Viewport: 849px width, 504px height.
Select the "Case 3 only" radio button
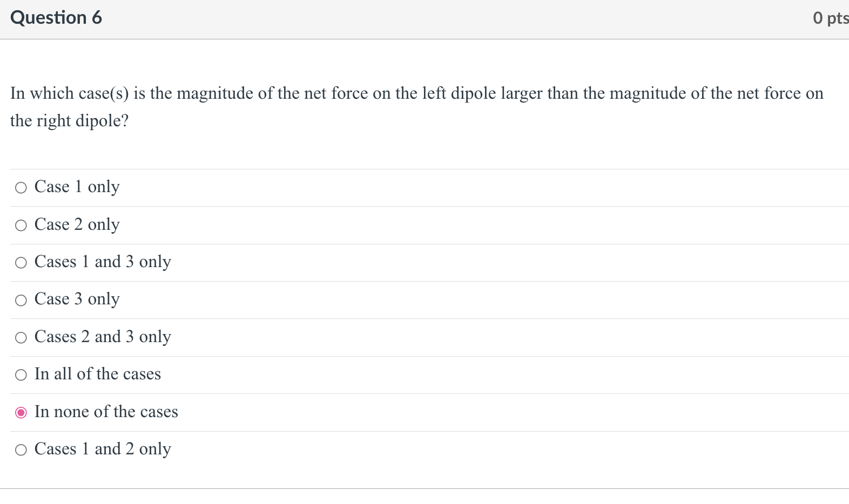[x=21, y=300]
